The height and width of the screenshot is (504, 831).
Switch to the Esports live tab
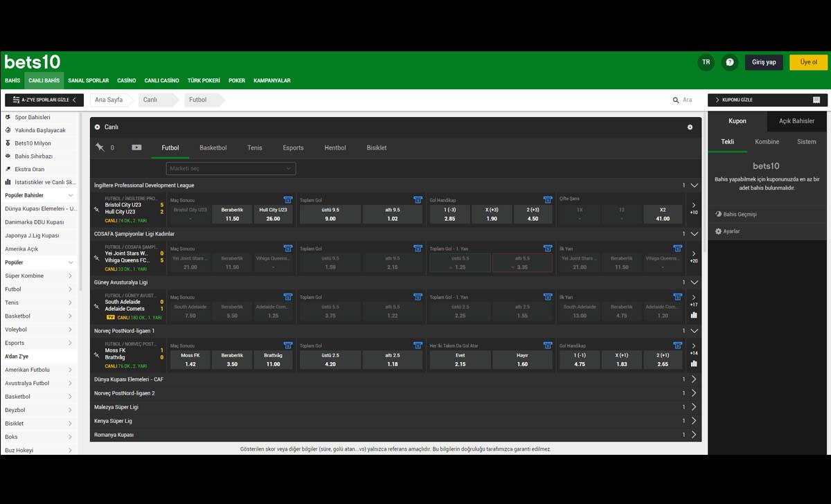point(293,147)
